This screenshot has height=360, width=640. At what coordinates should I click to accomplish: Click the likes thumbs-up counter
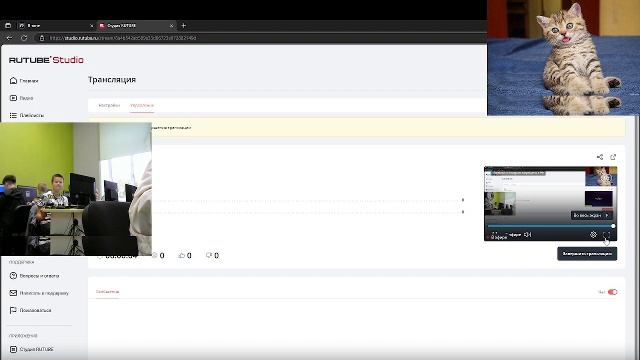[185, 256]
